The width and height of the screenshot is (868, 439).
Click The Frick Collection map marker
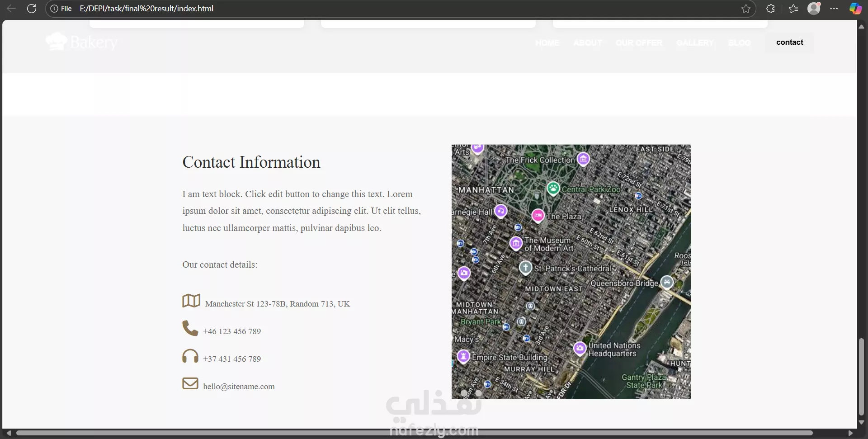click(584, 159)
